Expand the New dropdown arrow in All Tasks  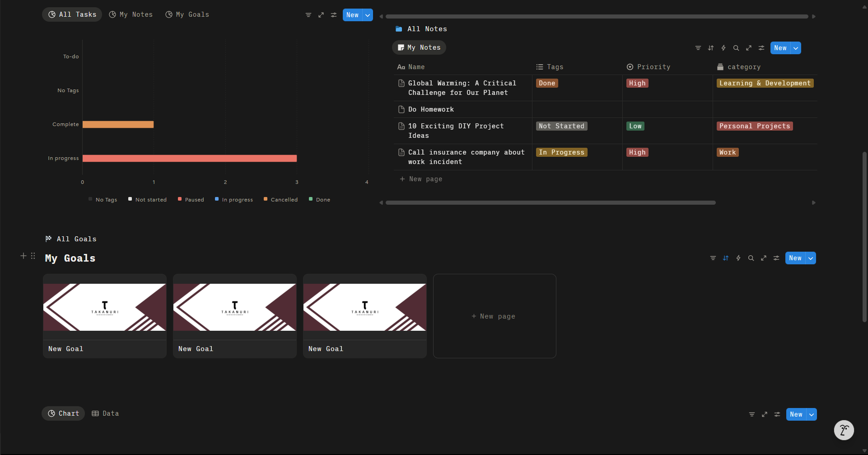click(368, 15)
